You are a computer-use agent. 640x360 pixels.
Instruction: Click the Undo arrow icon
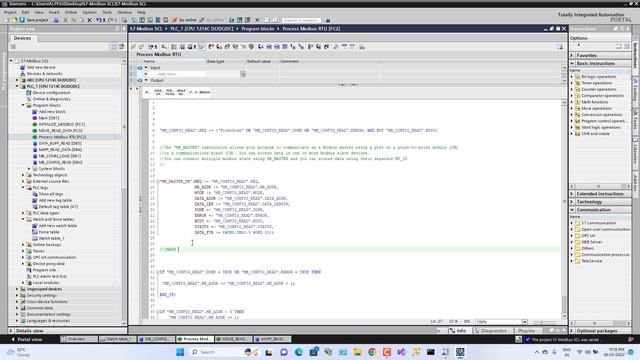(99, 20)
